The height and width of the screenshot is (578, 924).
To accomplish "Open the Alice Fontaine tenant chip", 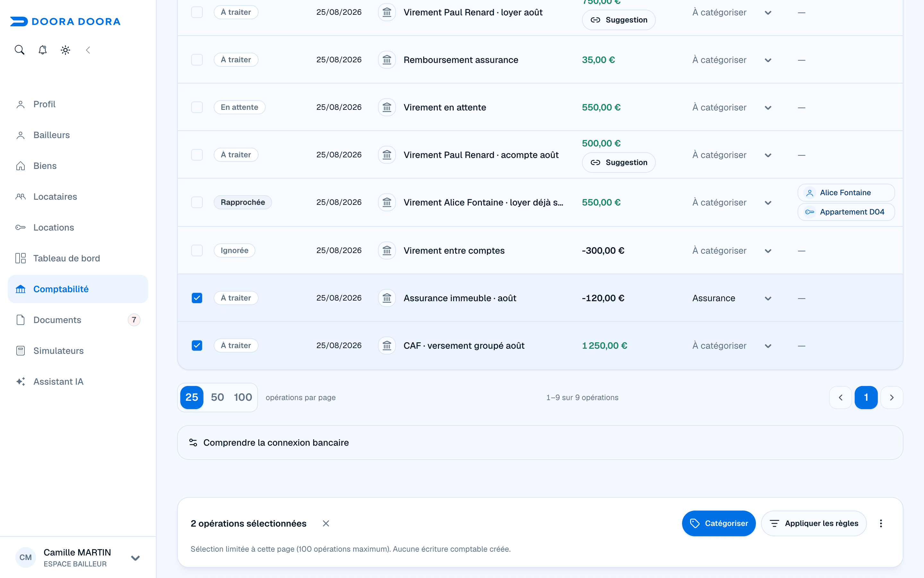I will click(846, 193).
